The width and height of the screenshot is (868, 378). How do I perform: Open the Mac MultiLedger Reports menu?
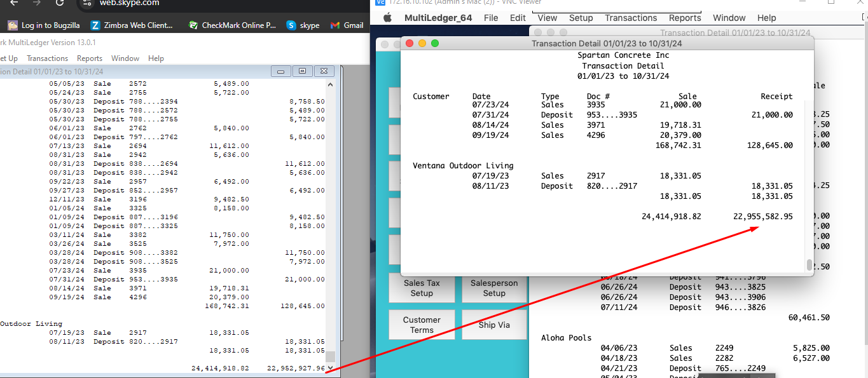click(x=685, y=18)
